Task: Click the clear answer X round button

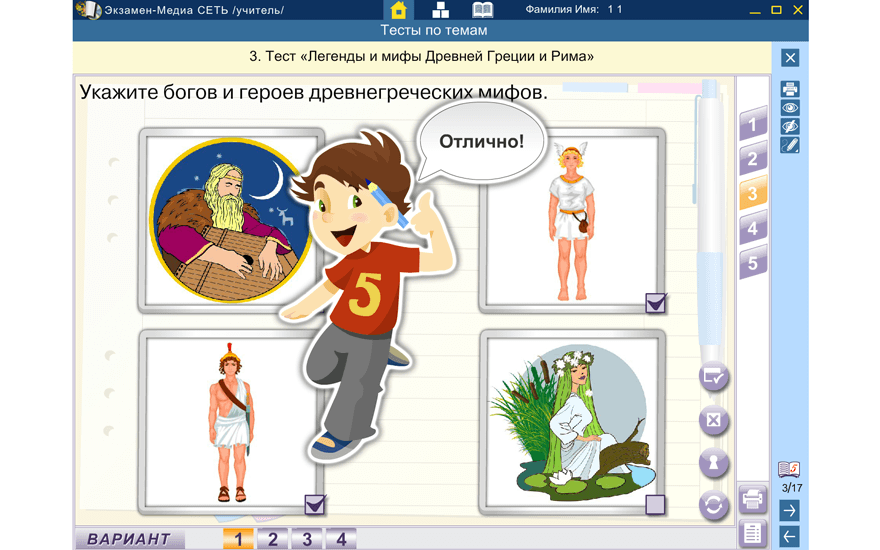Action: 713,420
